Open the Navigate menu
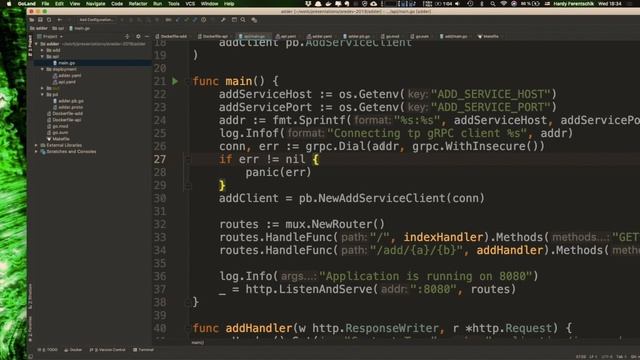Screen dimensions: 640x360 coord(96,4)
